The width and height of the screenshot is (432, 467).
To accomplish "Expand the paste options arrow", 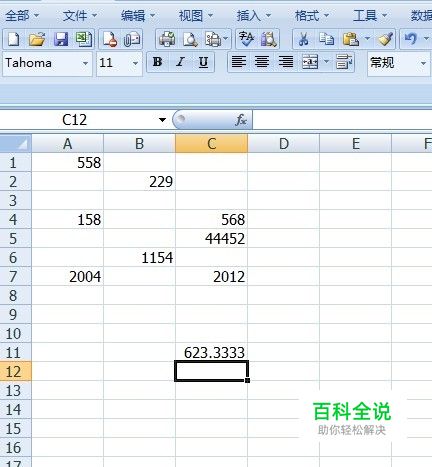I will 367,39.
